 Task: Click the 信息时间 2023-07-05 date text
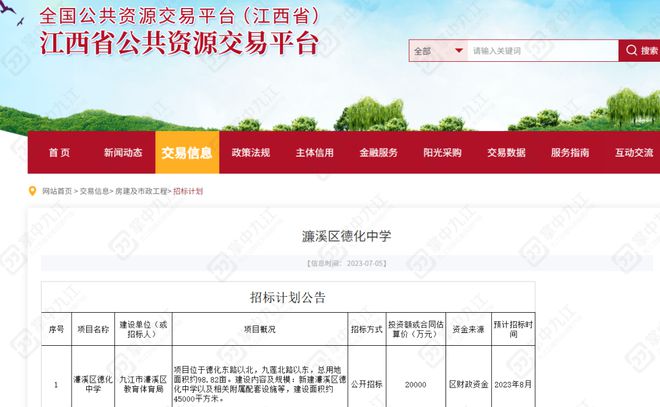346,263
